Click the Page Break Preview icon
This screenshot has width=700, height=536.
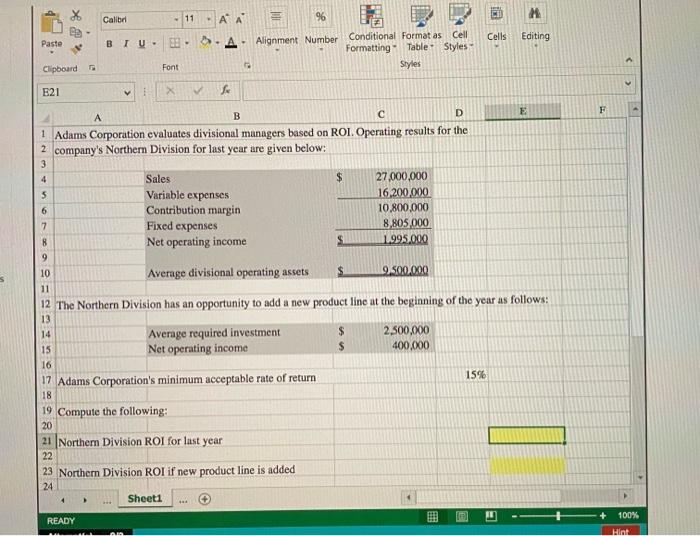491,516
